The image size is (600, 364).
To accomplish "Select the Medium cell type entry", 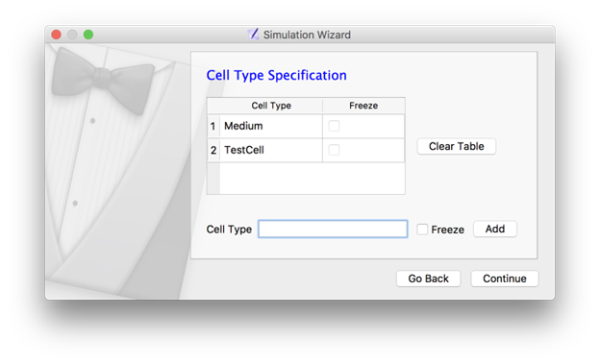I will click(271, 126).
